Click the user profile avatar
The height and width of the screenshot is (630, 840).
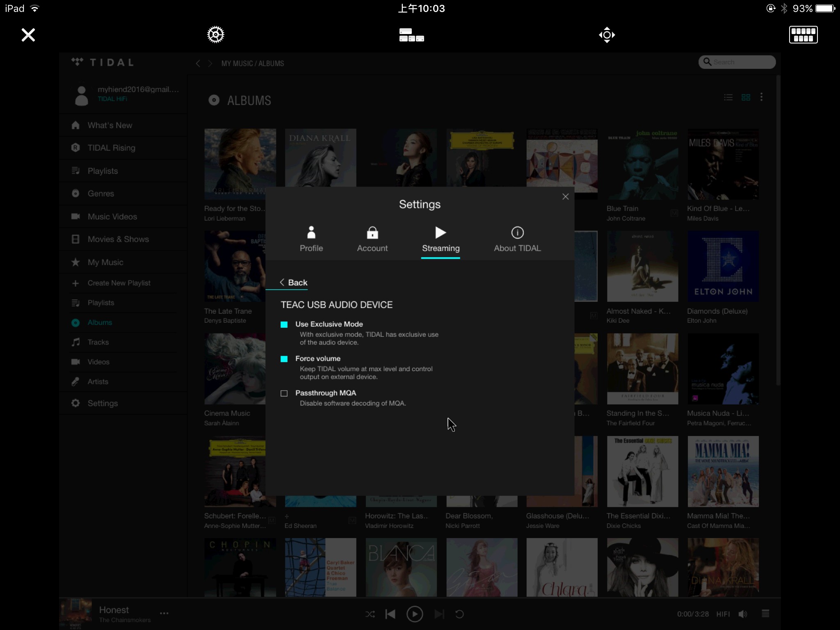82,95
